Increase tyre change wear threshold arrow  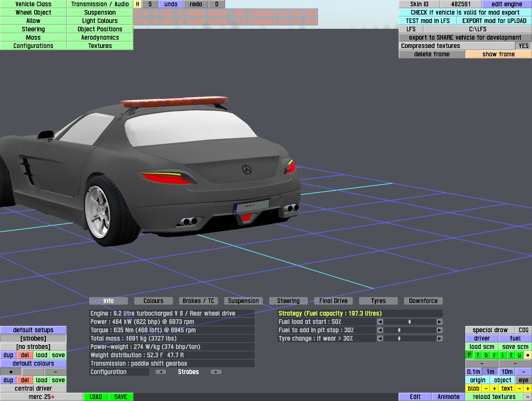coord(439,338)
